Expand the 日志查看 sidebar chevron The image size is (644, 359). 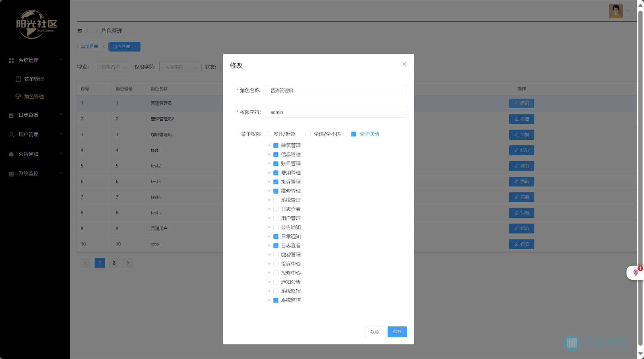point(61,114)
